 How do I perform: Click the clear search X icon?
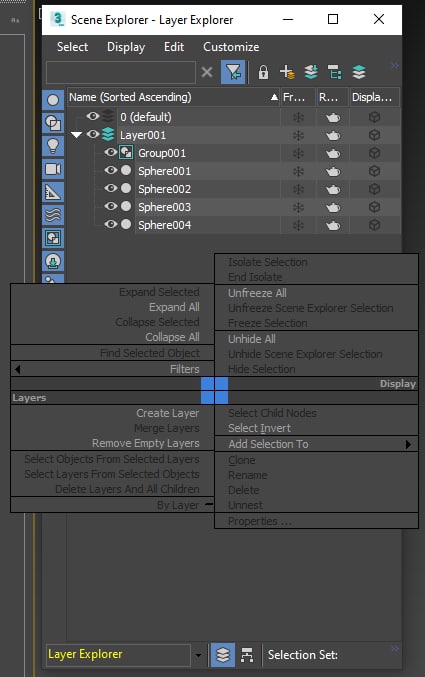[x=207, y=72]
